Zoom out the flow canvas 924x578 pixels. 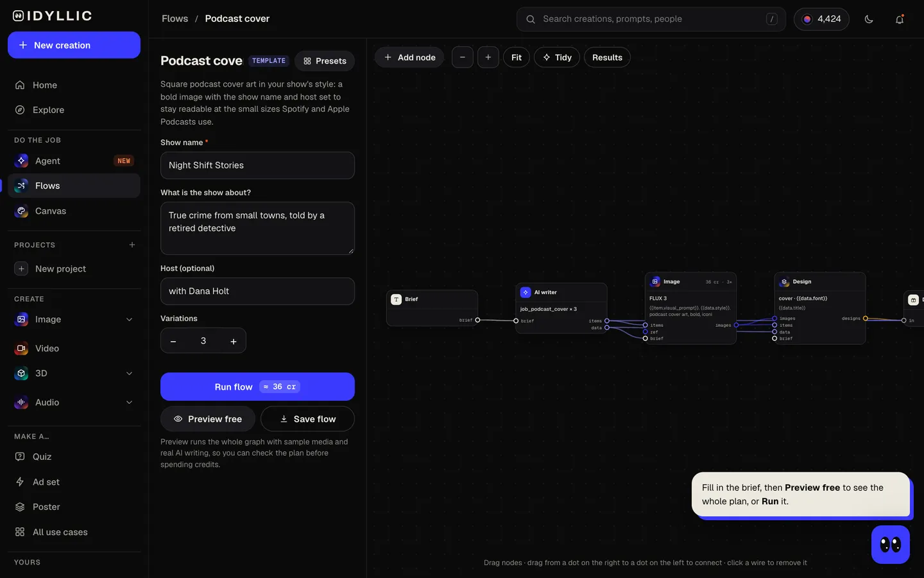click(463, 57)
